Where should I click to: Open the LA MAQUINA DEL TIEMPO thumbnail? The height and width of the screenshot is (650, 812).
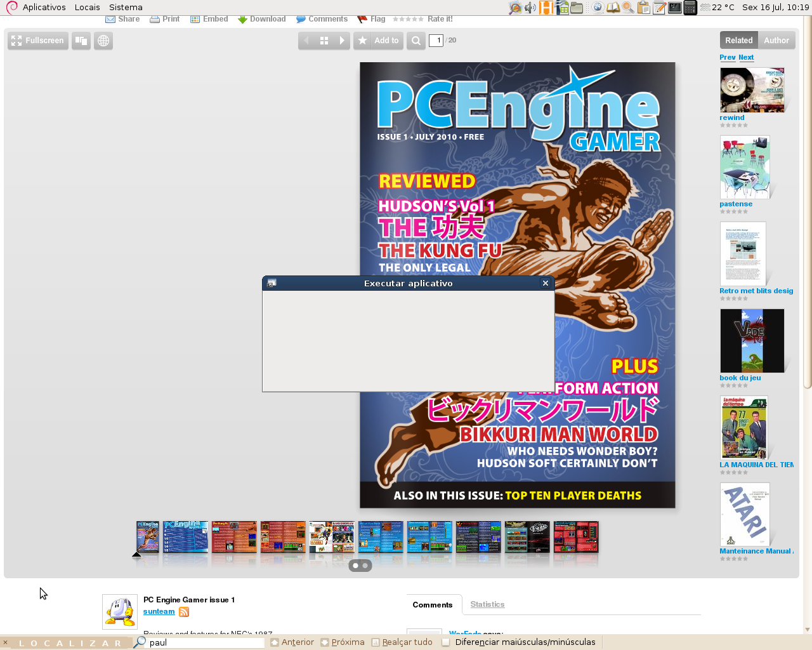point(744,428)
